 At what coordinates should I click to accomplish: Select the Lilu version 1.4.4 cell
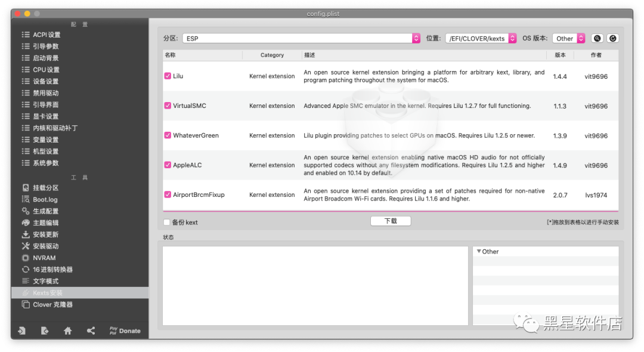pyautogui.click(x=560, y=76)
